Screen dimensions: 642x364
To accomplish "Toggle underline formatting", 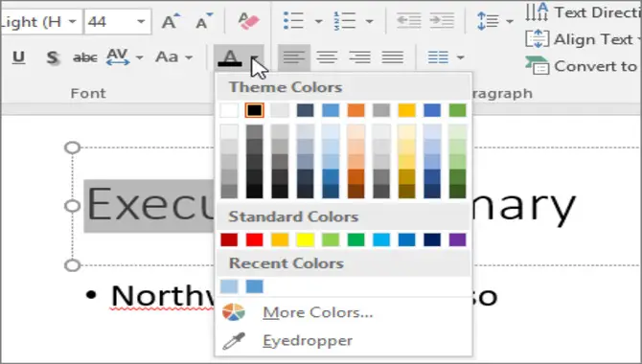I will click(x=18, y=57).
